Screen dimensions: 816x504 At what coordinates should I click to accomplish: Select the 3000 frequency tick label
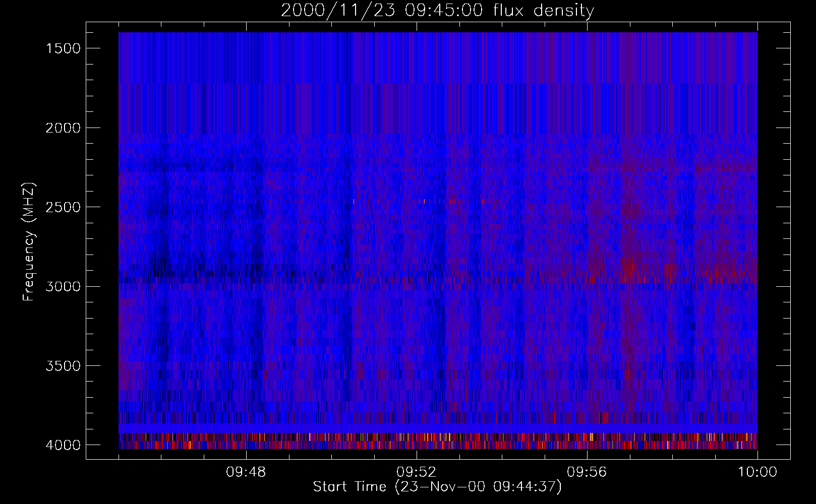(x=63, y=287)
